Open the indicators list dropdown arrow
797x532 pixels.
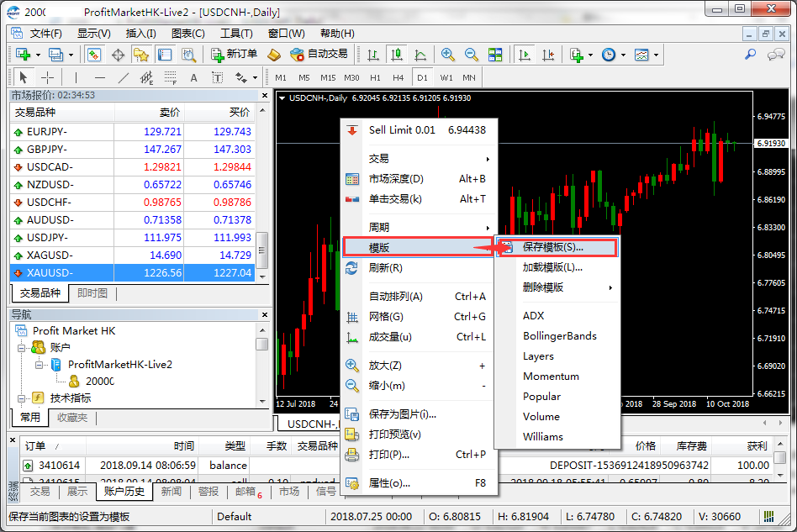591,55
